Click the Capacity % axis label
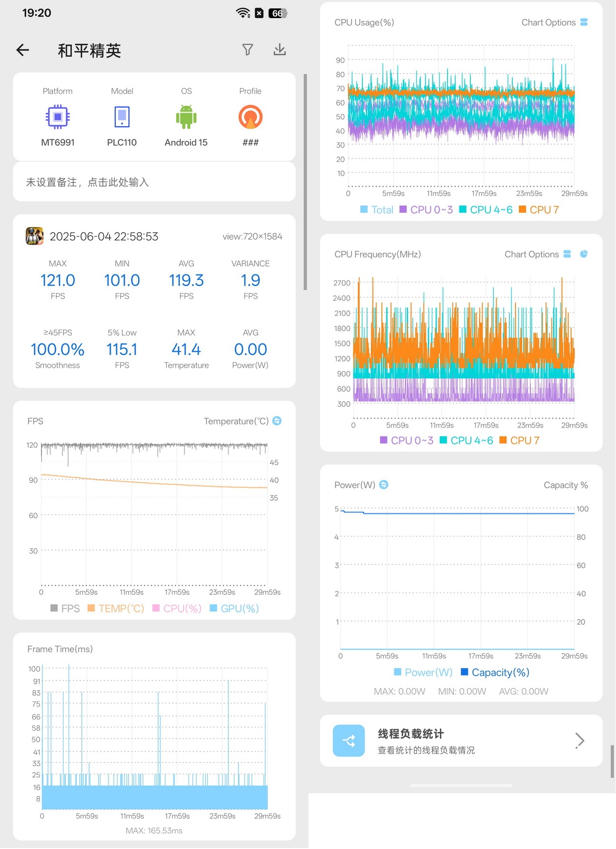The height and width of the screenshot is (849, 616). click(x=566, y=485)
